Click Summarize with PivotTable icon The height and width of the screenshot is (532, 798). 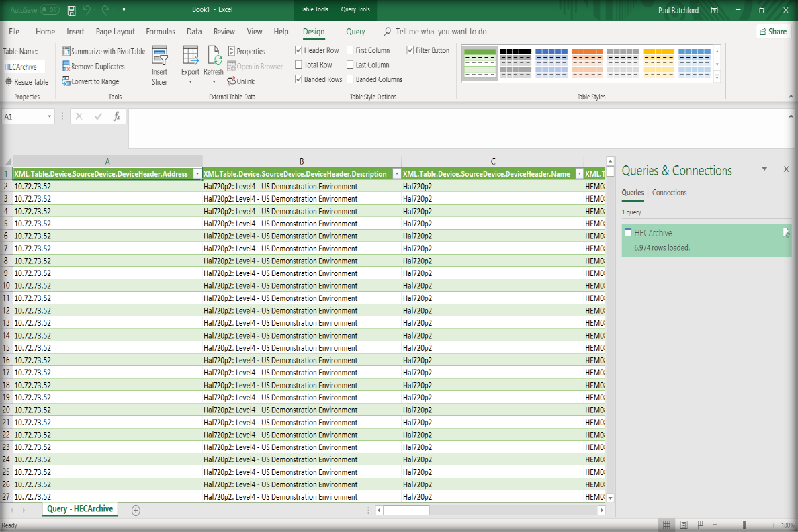[66, 51]
